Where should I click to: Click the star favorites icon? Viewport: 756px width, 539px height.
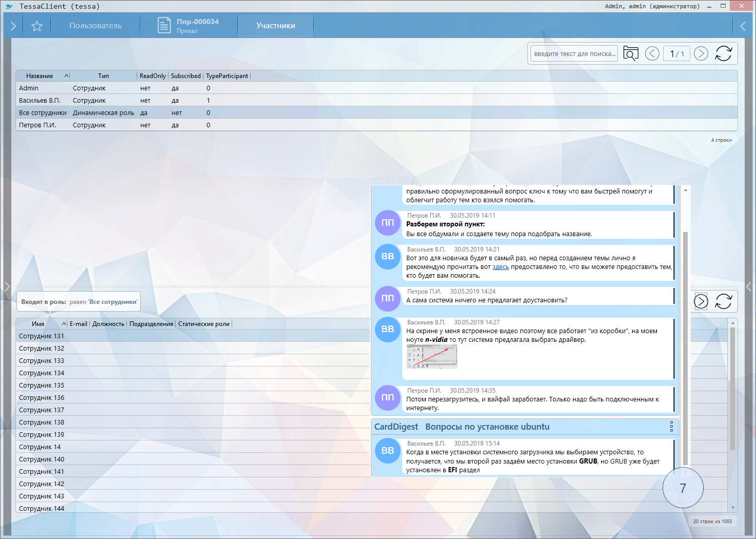point(37,26)
